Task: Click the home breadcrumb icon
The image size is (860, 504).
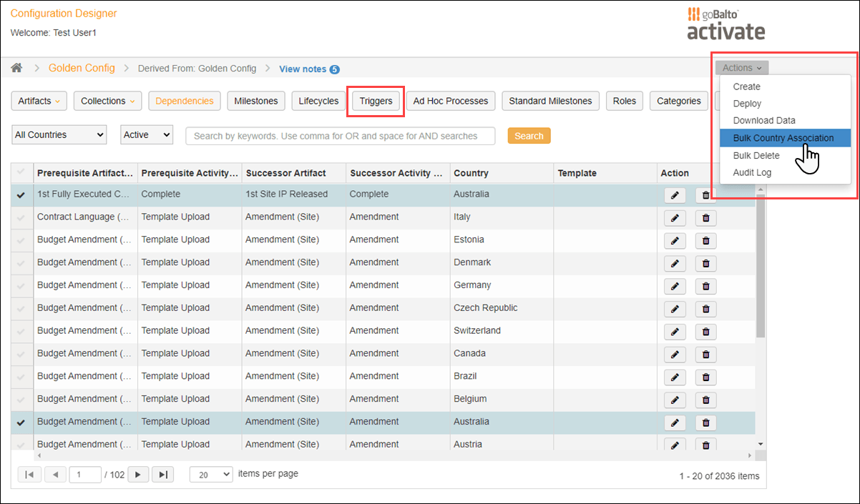Action: (x=16, y=68)
